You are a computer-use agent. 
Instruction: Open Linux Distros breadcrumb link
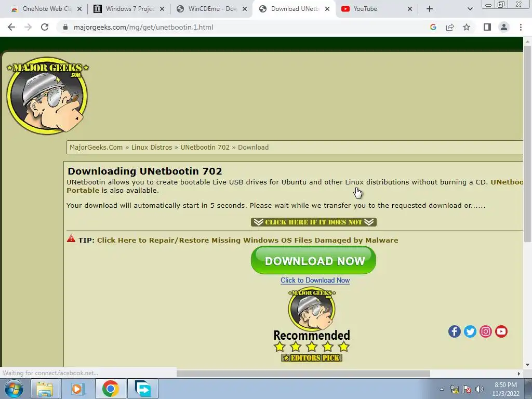(152, 147)
